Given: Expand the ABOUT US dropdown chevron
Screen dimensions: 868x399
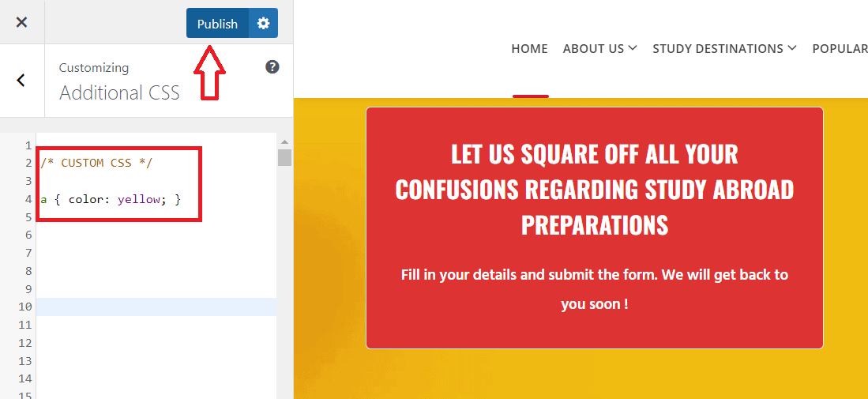Looking at the screenshot, I should (x=633, y=49).
